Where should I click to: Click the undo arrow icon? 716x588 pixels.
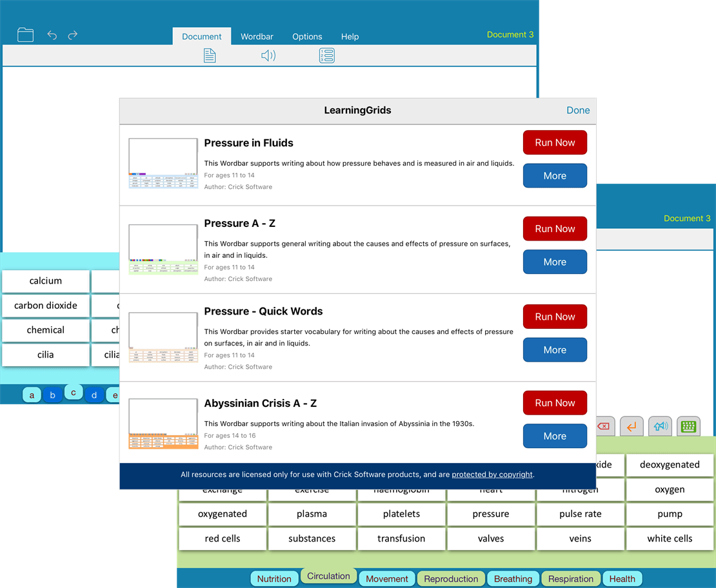[52, 35]
